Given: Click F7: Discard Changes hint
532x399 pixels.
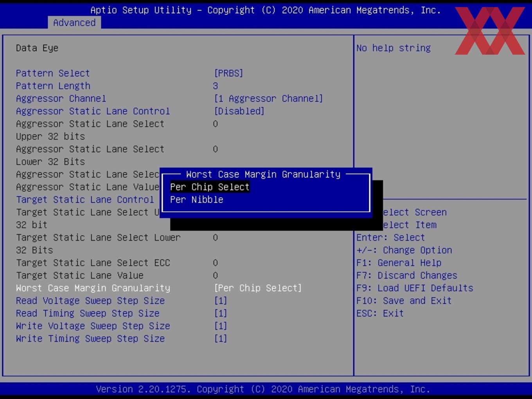Looking at the screenshot, I should (x=407, y=275).
